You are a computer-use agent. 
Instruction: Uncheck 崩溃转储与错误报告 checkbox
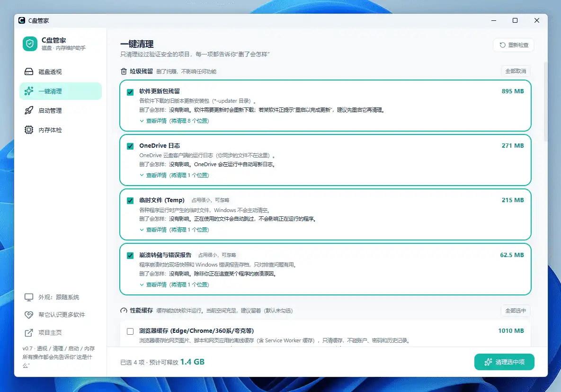tap(130, 255)
